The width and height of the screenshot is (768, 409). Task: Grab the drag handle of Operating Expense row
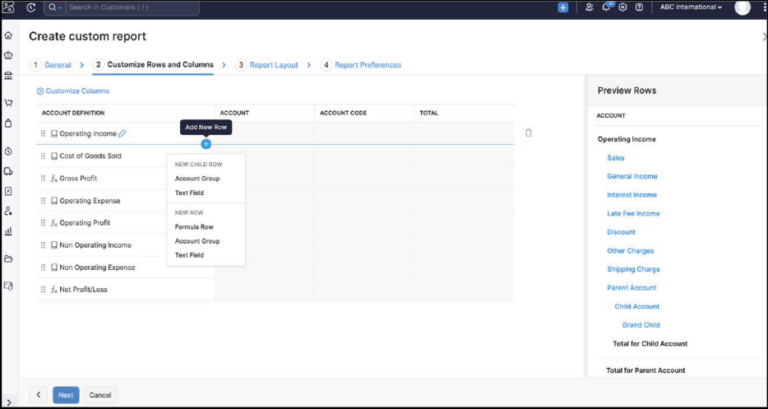click(x=43, y=201)
